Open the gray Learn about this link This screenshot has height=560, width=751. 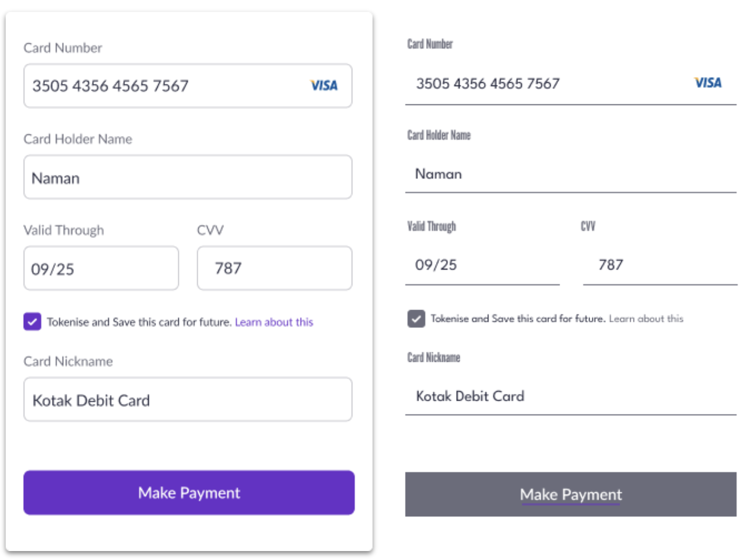pyautogui.click(x=646, y=318)
